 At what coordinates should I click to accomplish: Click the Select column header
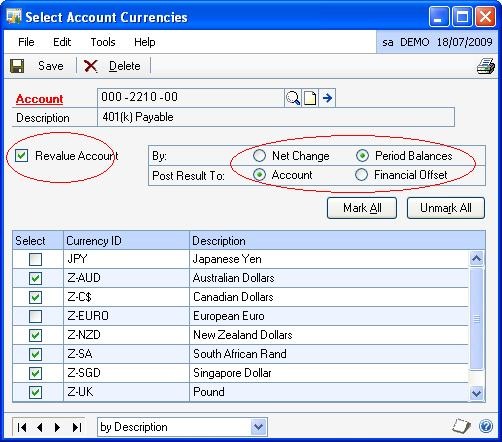click(x=38, y=240)
